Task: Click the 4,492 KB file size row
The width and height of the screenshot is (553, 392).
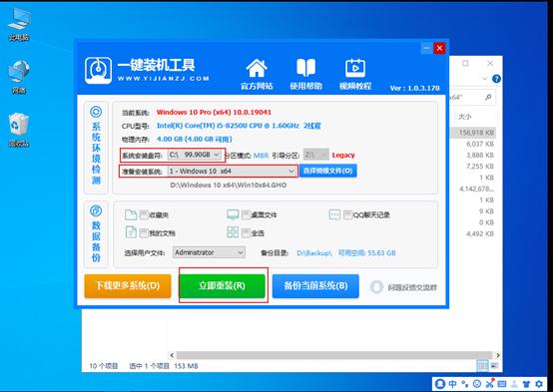Action: pos(480,233)
